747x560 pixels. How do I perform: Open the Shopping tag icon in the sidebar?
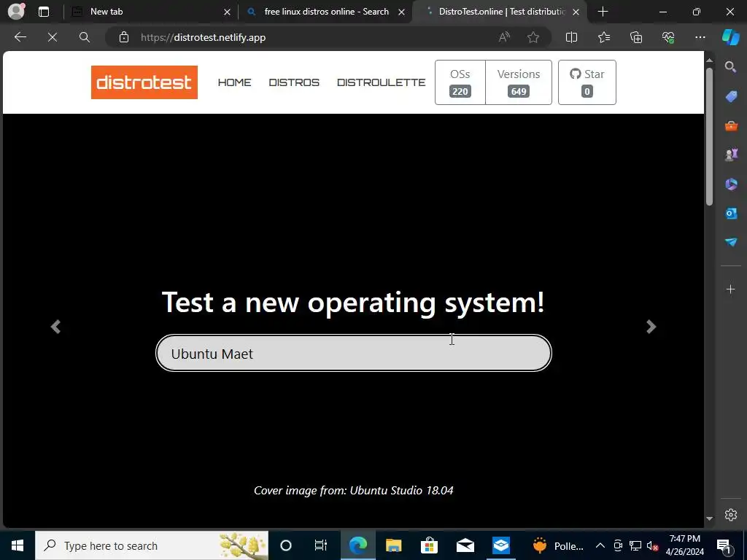[731, 97]
